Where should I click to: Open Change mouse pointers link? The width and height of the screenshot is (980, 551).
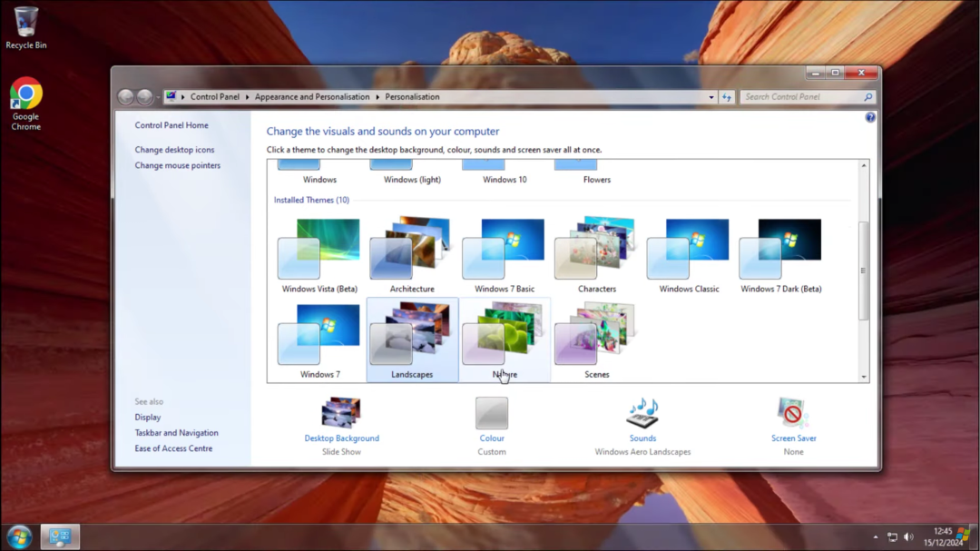pyautogui.click(x=178, y=166)
